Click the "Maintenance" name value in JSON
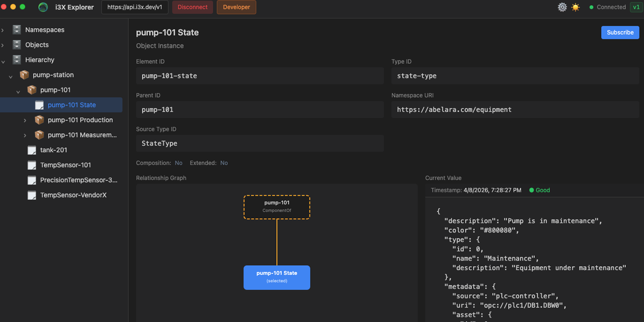The image size is (644, 322). click(x=509, y=259)
